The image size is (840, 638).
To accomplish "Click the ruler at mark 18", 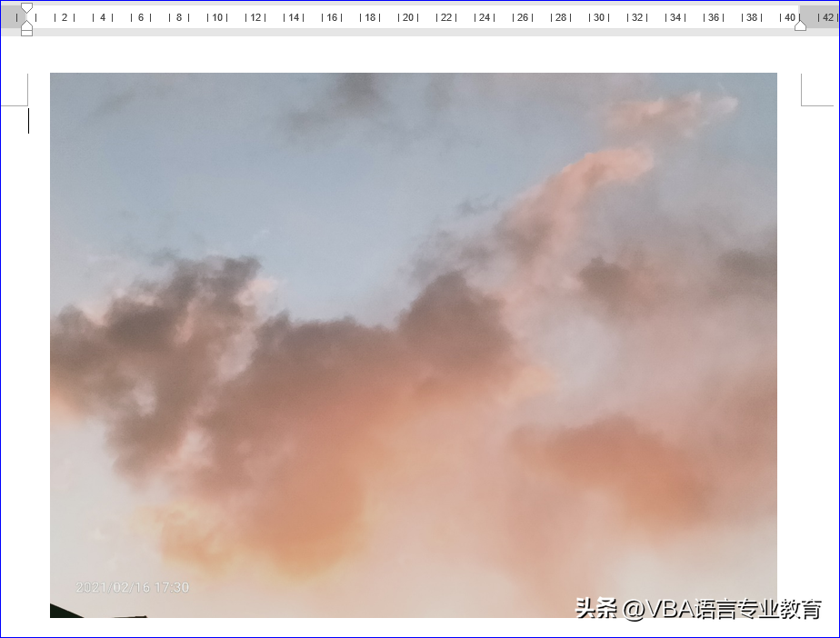I will pos(370,17).
